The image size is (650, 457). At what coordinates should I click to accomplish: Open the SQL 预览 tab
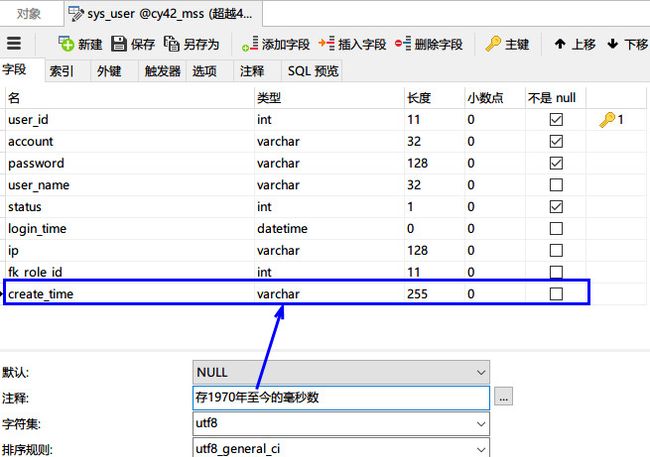[313, 71]
